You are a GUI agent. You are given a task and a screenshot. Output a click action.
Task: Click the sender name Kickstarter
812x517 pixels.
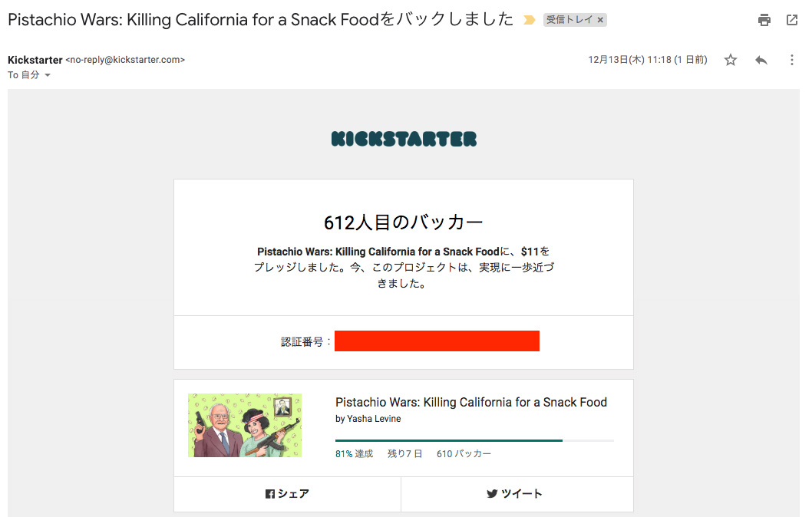[35, 60]
